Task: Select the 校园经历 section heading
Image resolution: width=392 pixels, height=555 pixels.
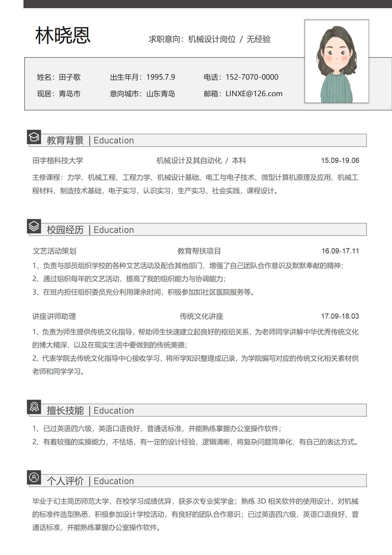Action: 65,230
